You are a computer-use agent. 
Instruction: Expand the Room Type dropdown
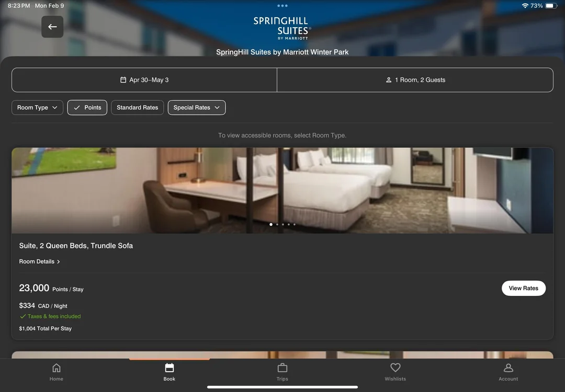(x=38, y=108)
